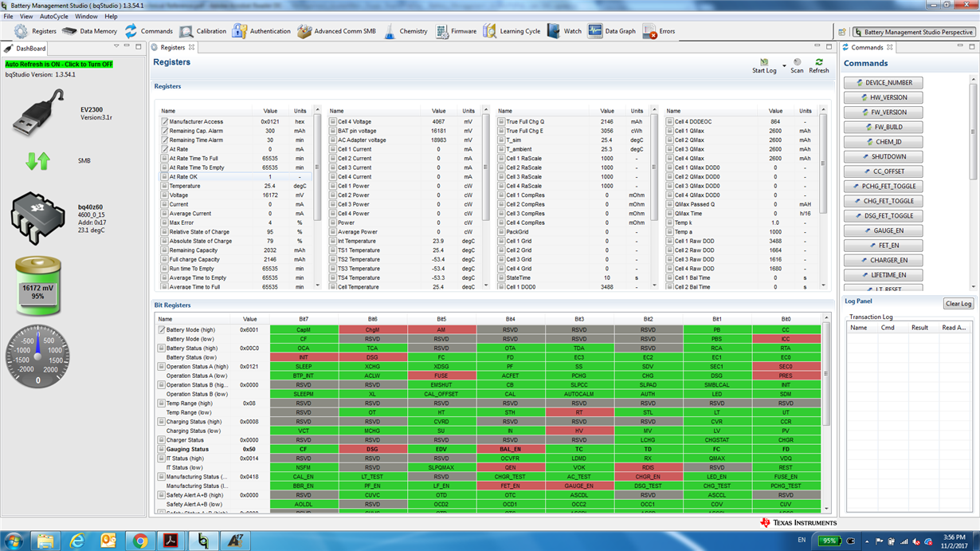Open the Learning Cycle tool
The width and height of the screenshot is (980, 551).
point(512,31)
